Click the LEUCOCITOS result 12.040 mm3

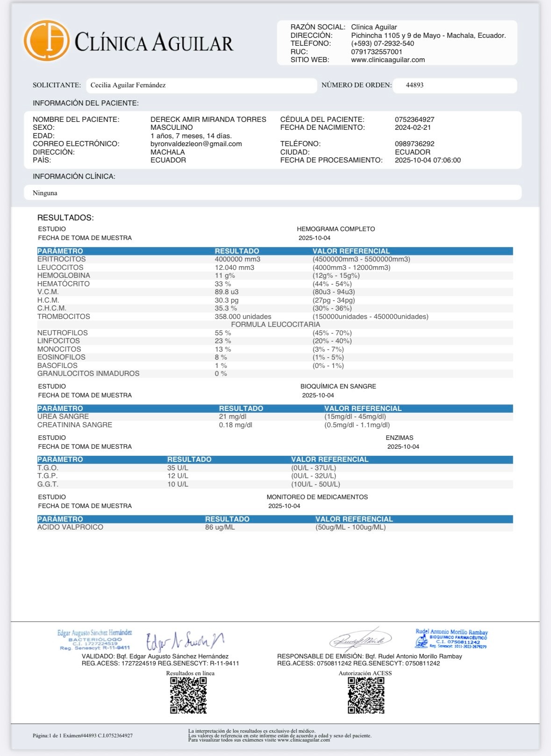(235, 268)
